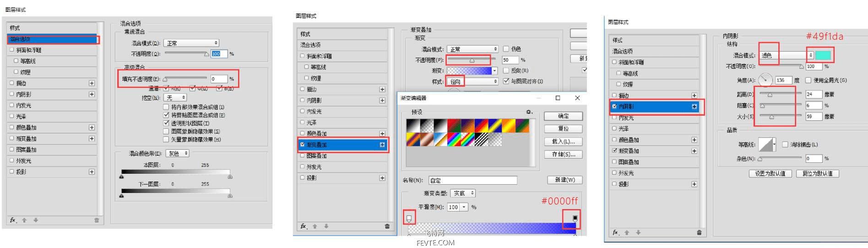Select 斜面和浮雕 in Blending Options dialog
The image size is (868, 248).
point(53,50)
